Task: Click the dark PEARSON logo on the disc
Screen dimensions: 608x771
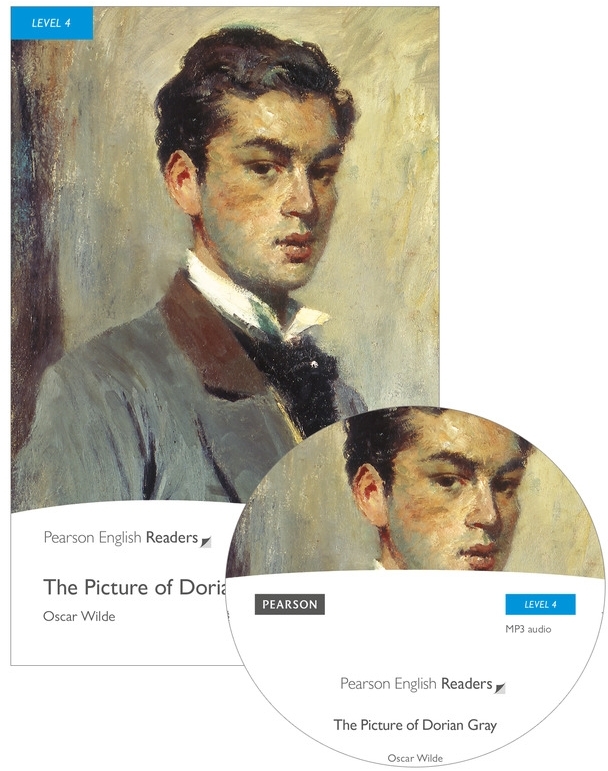Action: coord(290,604)
